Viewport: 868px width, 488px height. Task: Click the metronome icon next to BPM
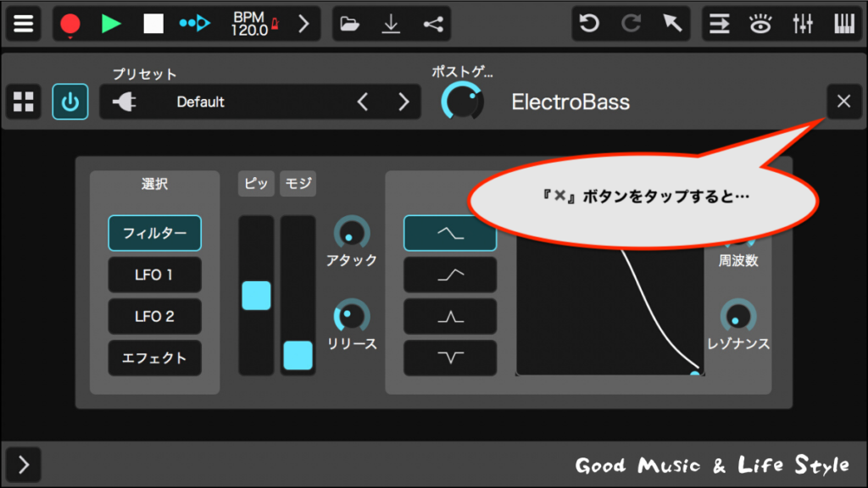(275, 23)
